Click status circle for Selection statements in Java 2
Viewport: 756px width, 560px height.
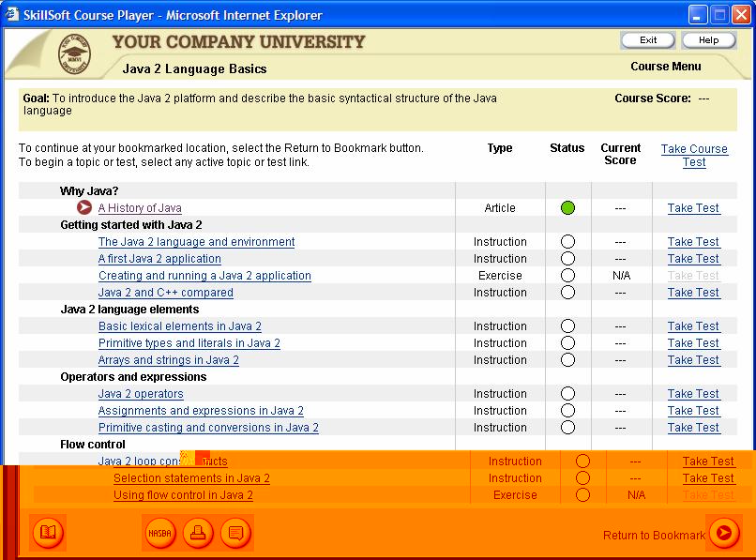(x=582, y=478)
